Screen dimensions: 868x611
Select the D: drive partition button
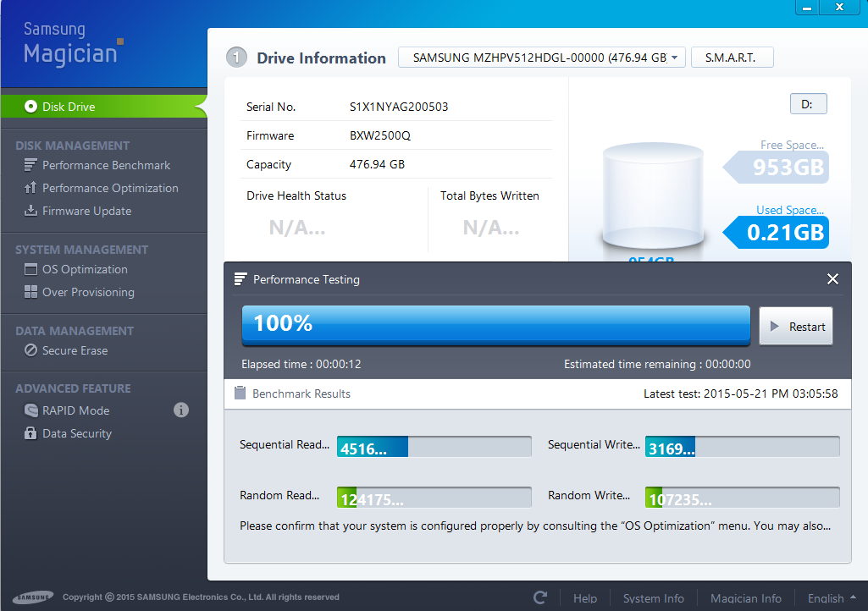click(808, 104)
